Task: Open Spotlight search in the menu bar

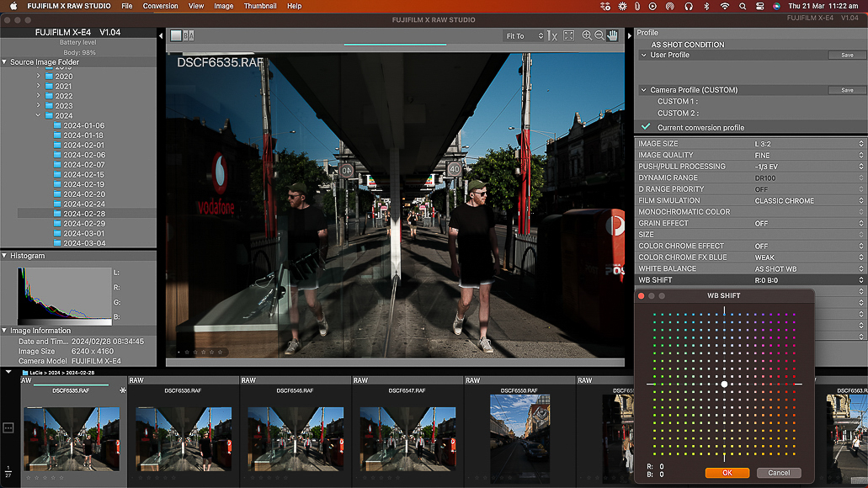Action: point(743,6)
